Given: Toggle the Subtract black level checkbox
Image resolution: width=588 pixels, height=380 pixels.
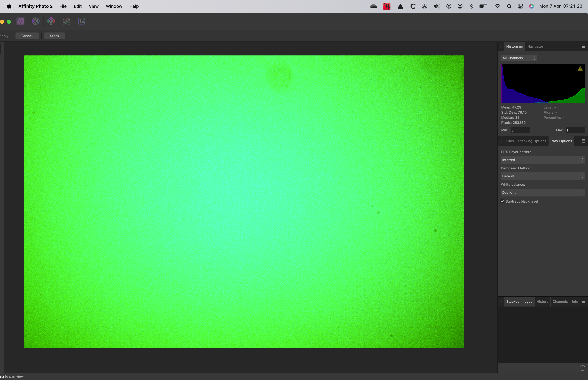Looking at the screenshot, I should [502, 201].
